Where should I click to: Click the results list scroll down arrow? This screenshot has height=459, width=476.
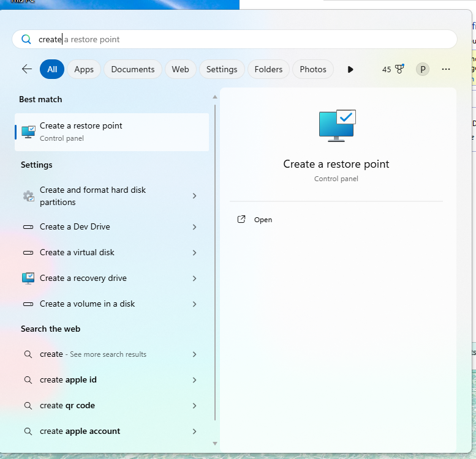point(215,444)
